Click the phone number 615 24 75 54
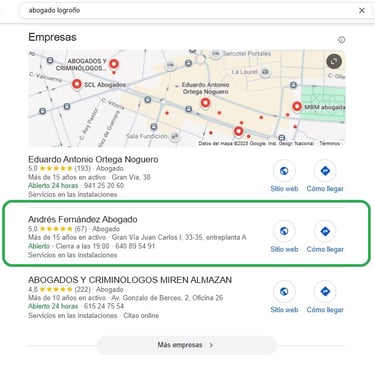Viewport: 375px width, 366px height. [104, 306]
